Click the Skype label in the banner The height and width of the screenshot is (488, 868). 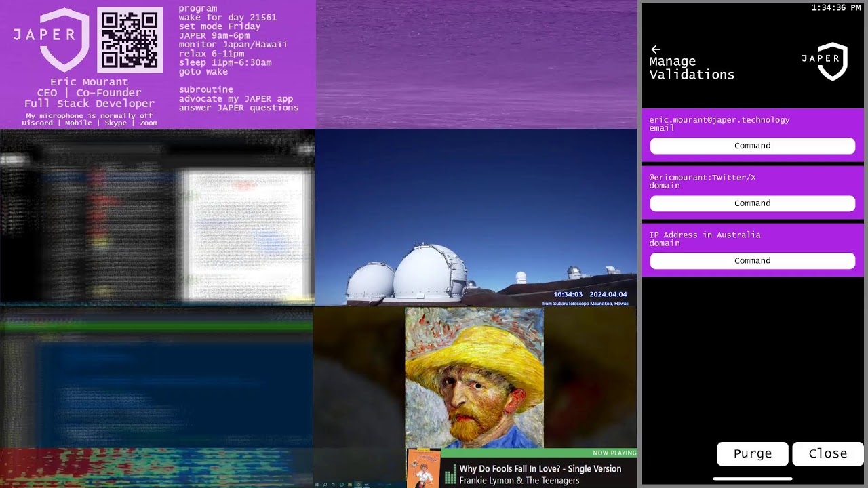click(116, 123)
